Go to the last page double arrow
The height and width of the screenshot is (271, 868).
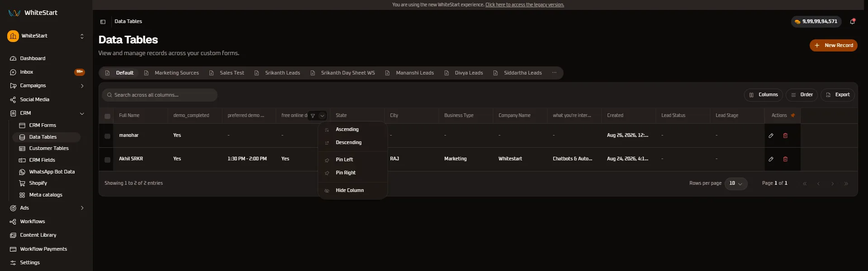pyautogui.click(x=846, y=183)
